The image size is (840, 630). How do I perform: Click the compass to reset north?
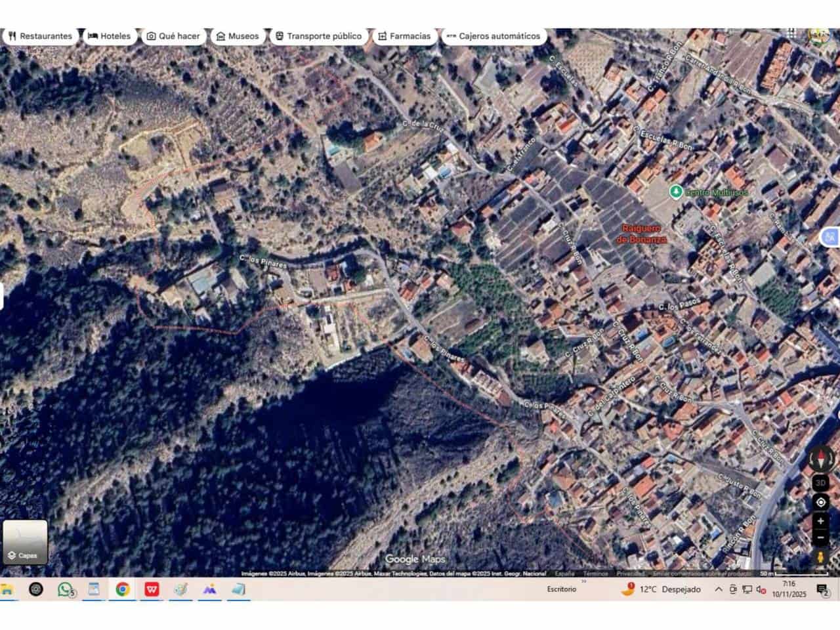point(820,458)
